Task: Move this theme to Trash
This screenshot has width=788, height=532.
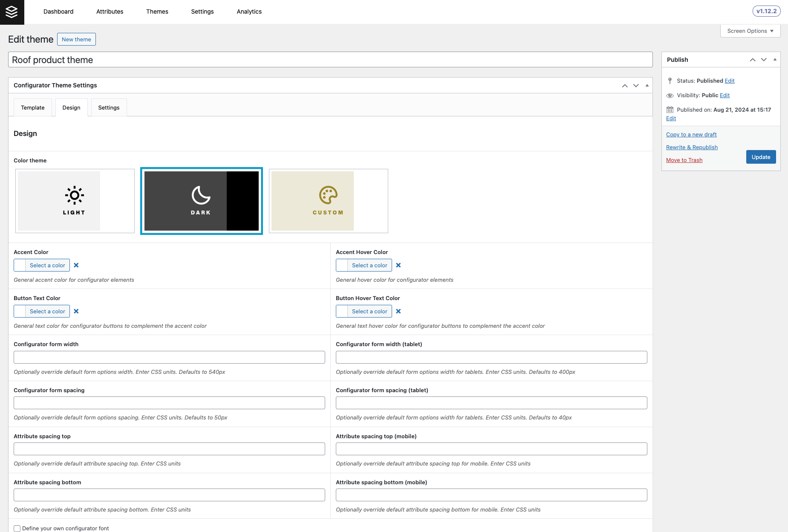Action: point(684,160)
